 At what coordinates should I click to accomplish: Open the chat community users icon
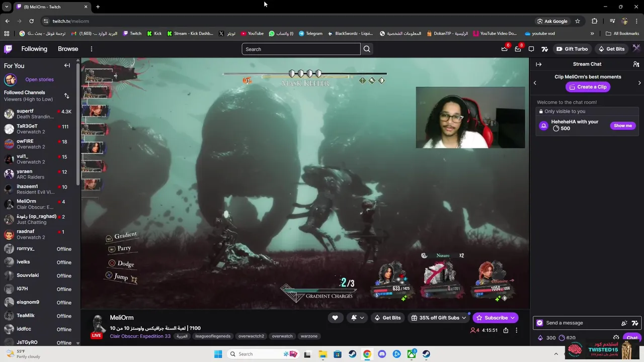click(636, 64)
